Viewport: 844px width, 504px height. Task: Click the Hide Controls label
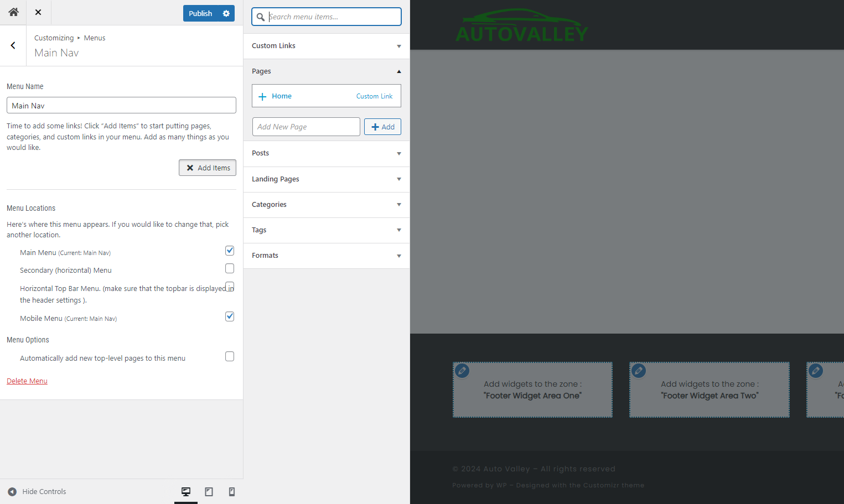[44, 491]
